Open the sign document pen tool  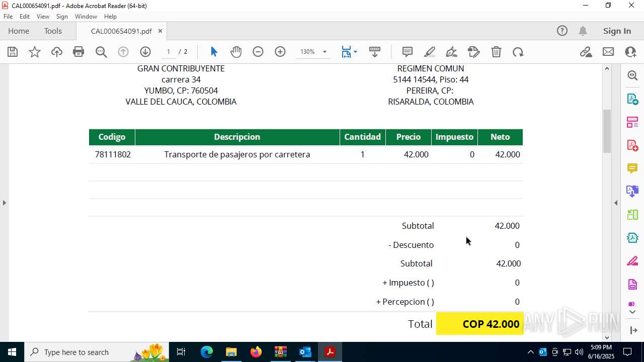coord(452,52)
